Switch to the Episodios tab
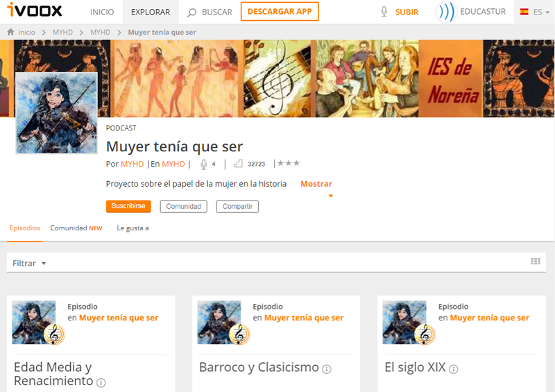The image size is (555, 392). coord(25,228)
